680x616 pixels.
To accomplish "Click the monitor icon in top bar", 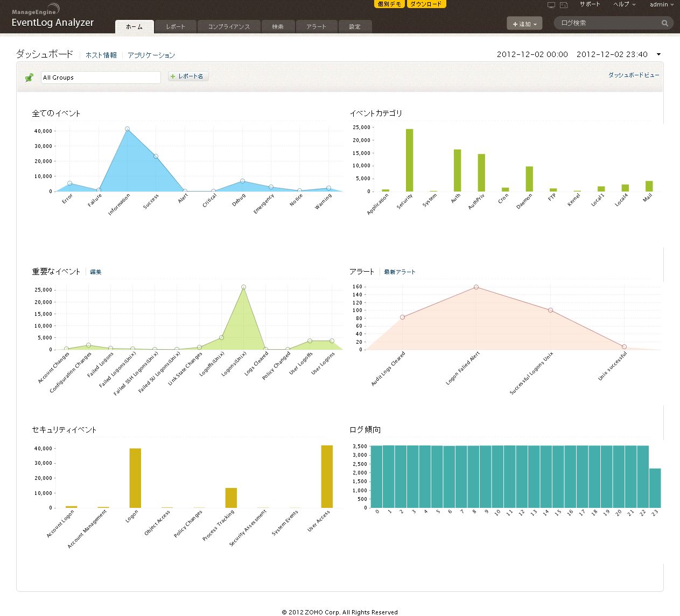I will point(551,5).
